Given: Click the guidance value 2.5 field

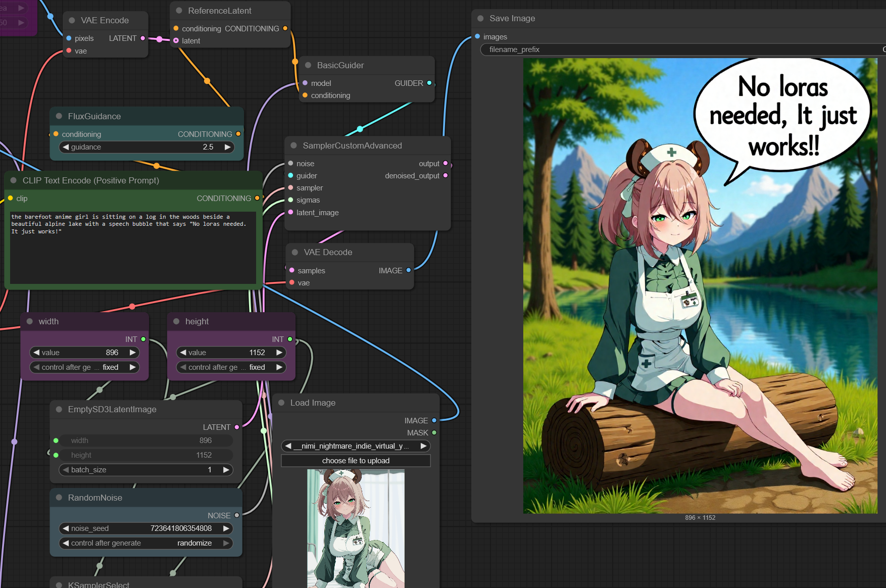Looking at the screenshot, I should pos(146,147).
